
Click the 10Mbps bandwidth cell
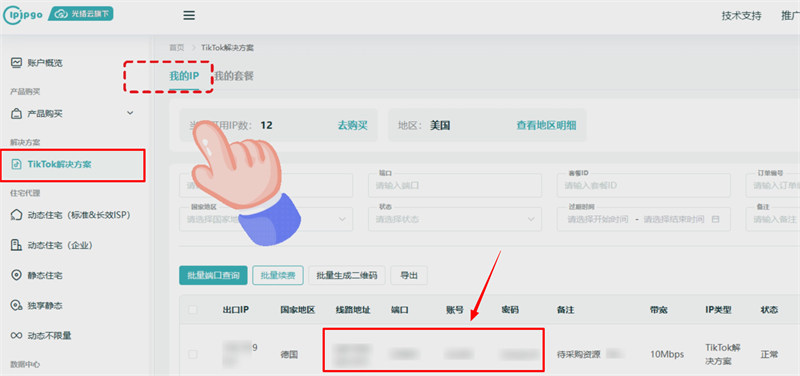point(667,354)
